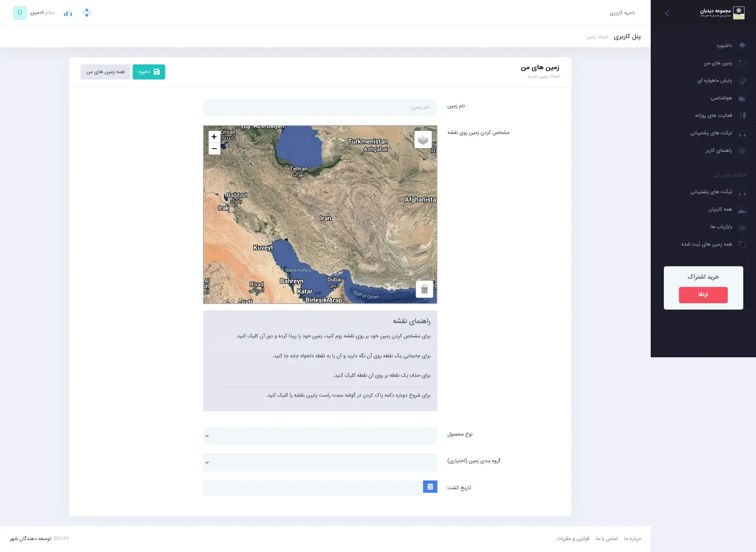Expand the نوع محصول dropdown

point(320,436)
